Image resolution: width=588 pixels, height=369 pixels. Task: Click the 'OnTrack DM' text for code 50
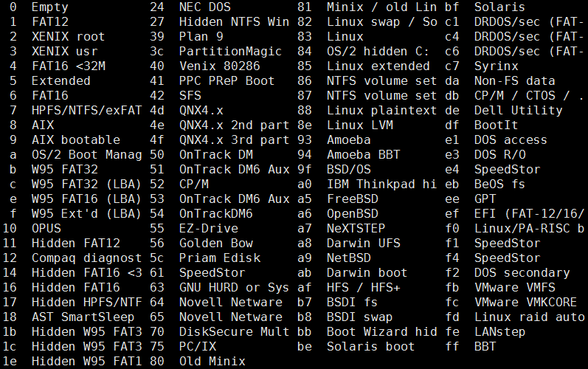(215, 155)
